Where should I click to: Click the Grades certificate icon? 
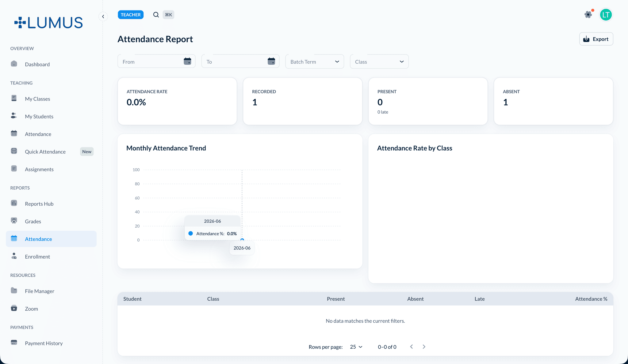coord(14,221)
